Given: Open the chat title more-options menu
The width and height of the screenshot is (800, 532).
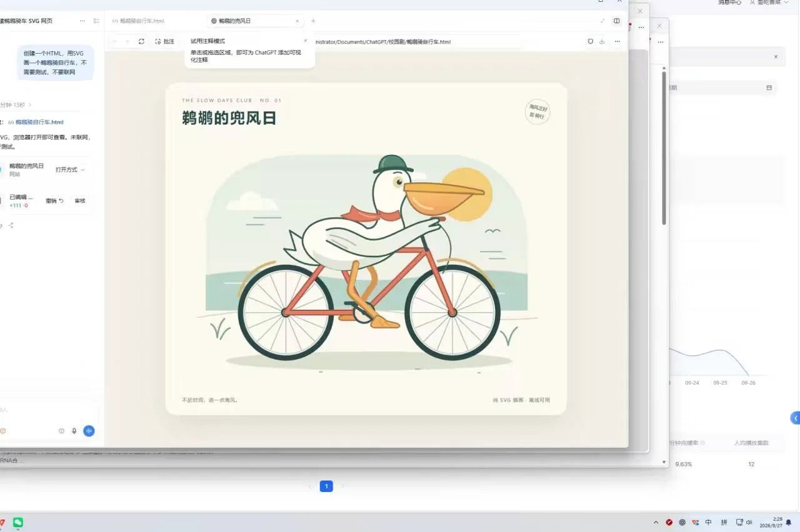Looking at the screenshot, I should click(82, 21).
